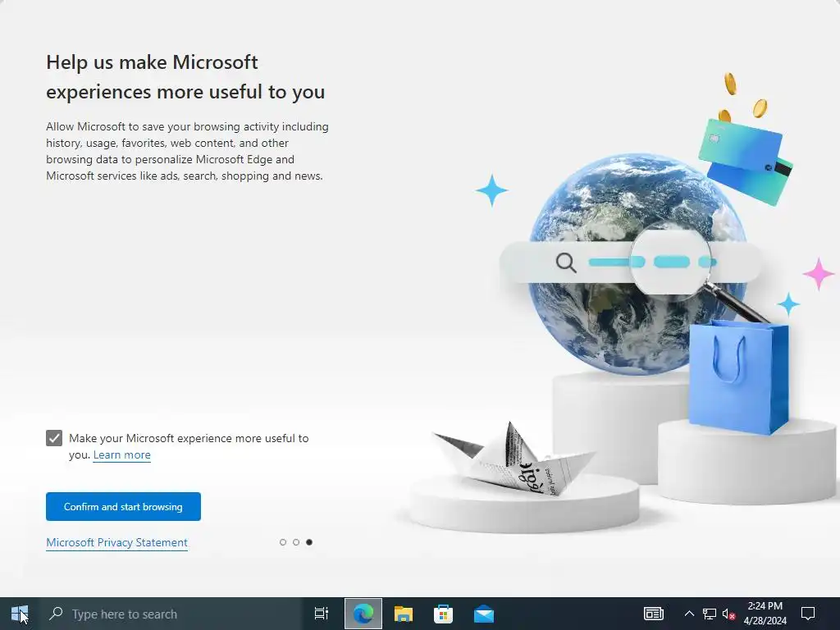Screen dimensions: 840x630
Task: Launch Microsoft Store from the taskbar
Action: click(443, 614)
